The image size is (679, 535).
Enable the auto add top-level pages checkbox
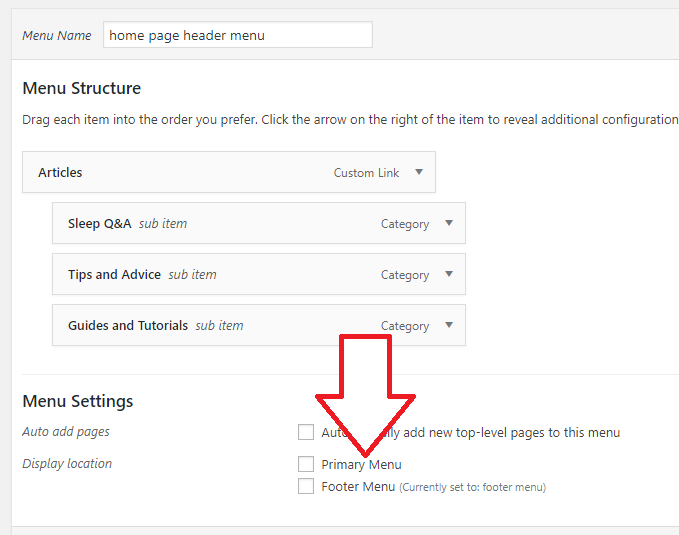(x=306, y=432)
